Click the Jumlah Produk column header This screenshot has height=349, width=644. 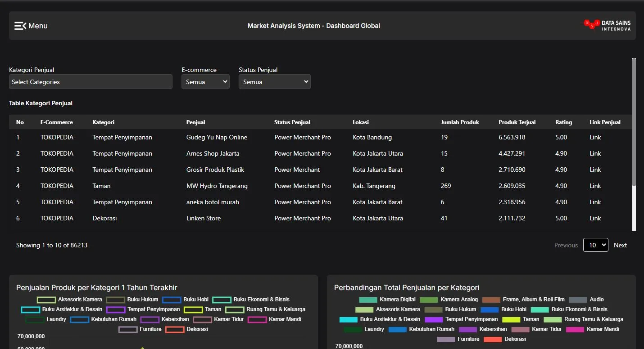(x=460, y=122)
